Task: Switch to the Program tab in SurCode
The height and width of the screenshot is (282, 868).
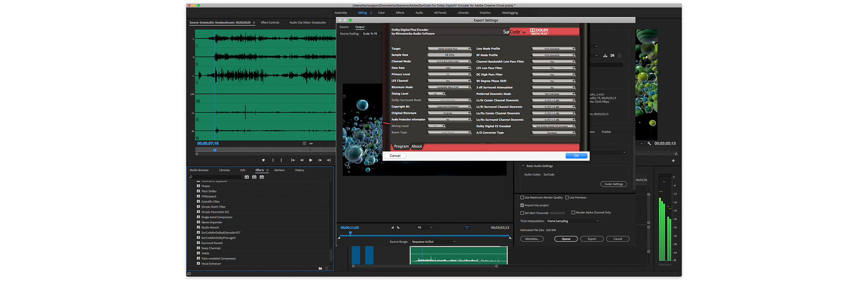Action: click(x=401, y=147)
